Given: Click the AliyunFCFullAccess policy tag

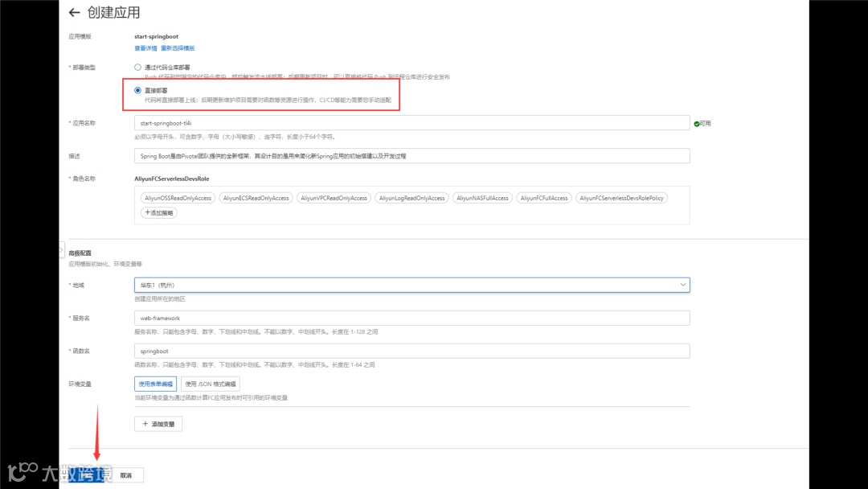Looking at the screenshot, I should tap(543, 198).
